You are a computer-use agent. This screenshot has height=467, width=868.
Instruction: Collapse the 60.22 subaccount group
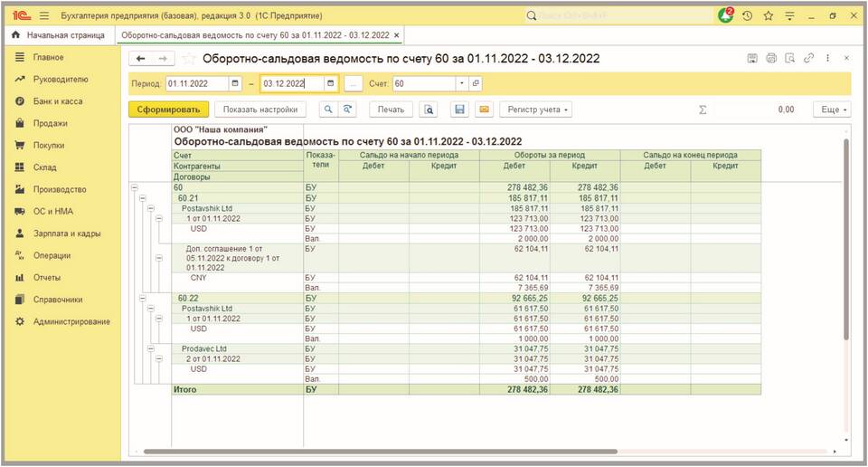(143, 297)
